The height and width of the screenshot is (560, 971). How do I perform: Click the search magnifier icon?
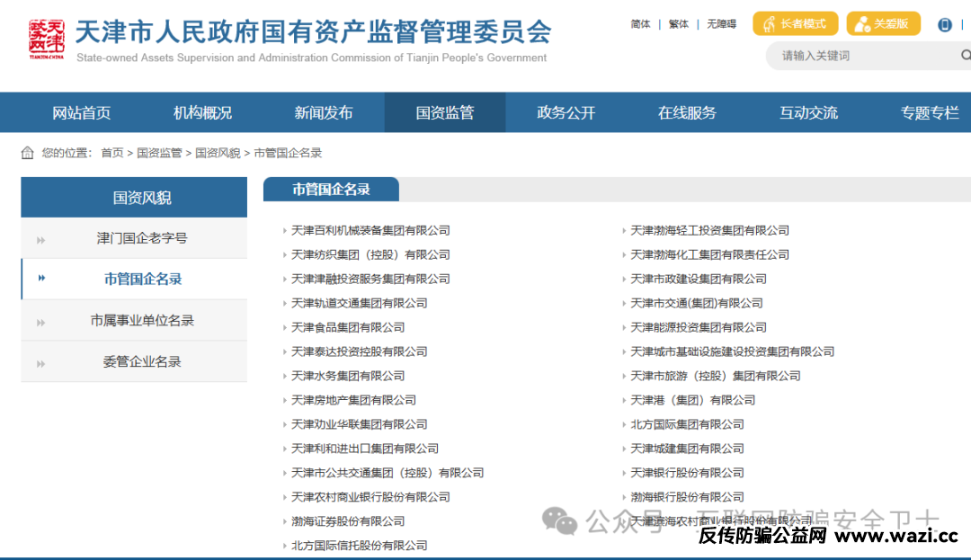click(x=966, y=56)
